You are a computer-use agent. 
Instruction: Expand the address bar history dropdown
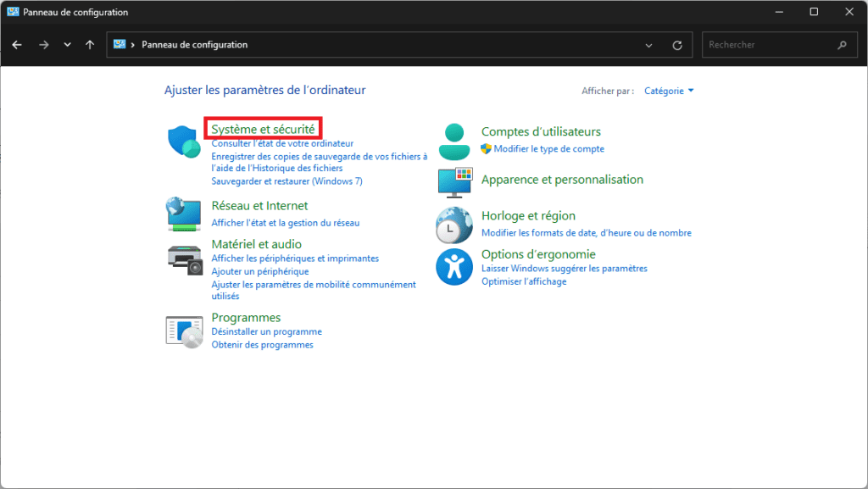point(649,45)
